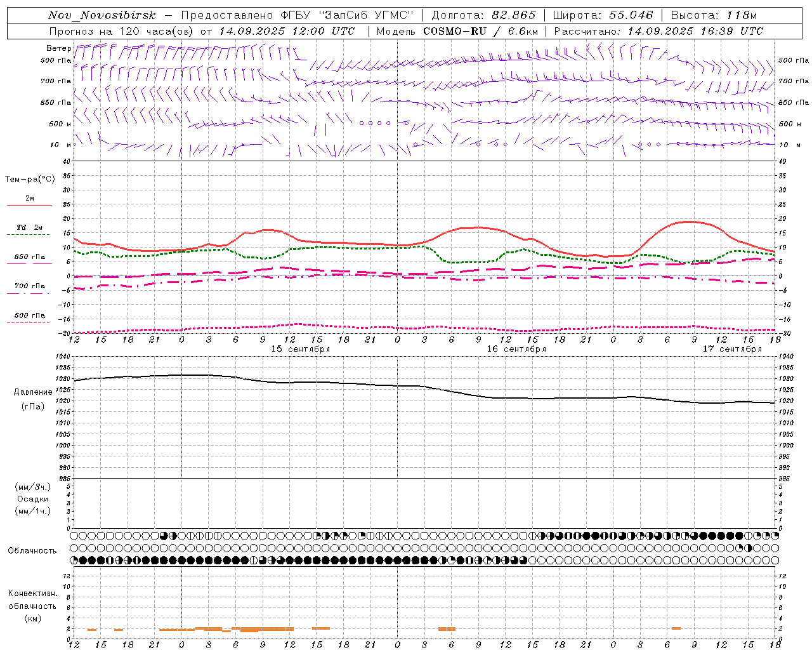Click the 'Высота: 118м' elevation value

click(714, 15)
